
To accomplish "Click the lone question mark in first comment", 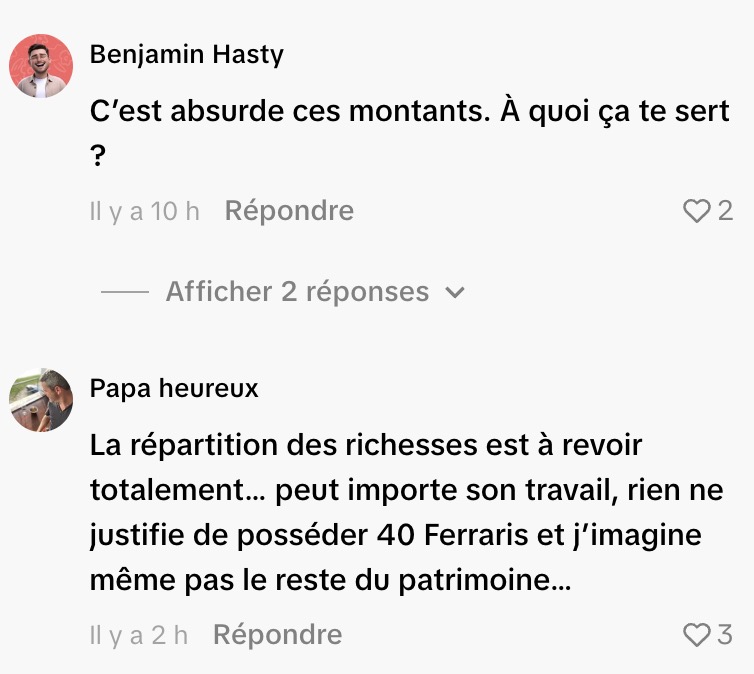I will click(x=98, y=156).
